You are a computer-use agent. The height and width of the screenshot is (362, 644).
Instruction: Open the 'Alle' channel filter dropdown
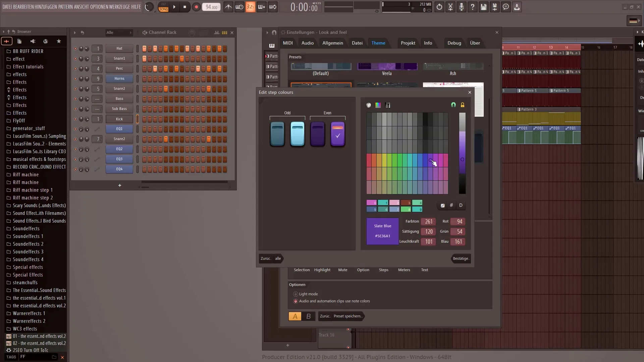pos(119,33)
